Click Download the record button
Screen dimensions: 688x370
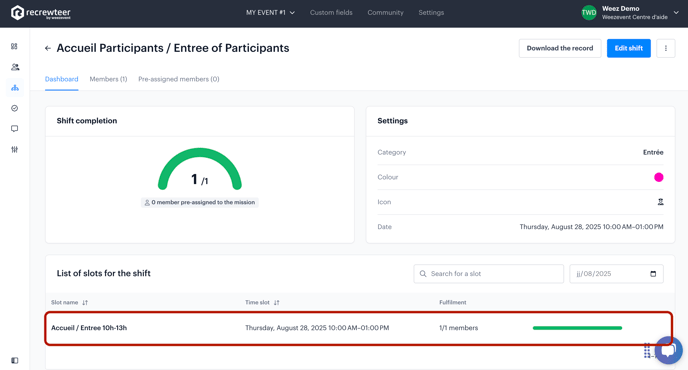(560, 48)
